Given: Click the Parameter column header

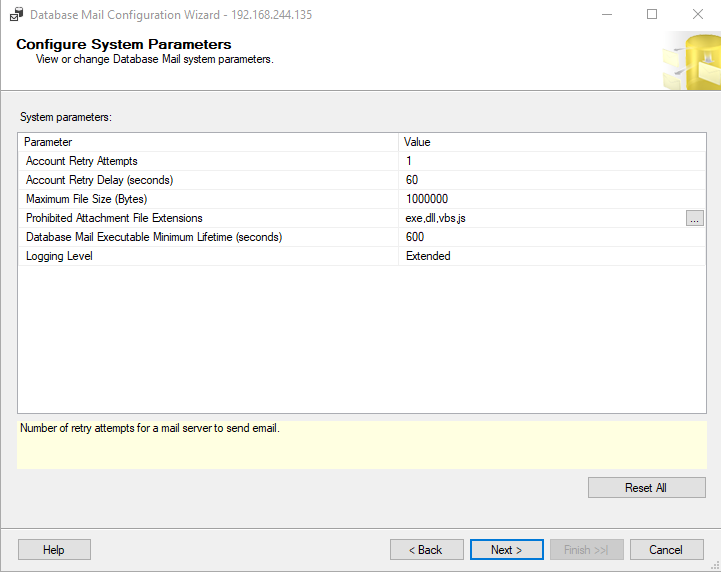Looking at the screenshot, I should [x=208, y=142].
